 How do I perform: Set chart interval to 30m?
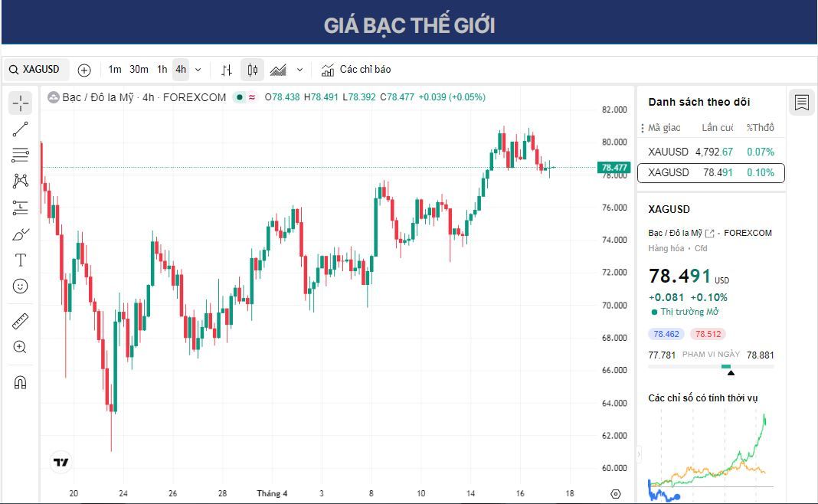click(139, 70)
